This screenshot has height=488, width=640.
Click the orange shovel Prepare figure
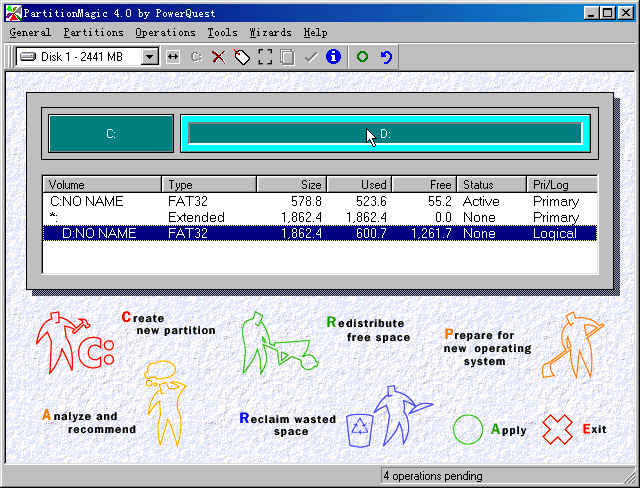point(573,345)
